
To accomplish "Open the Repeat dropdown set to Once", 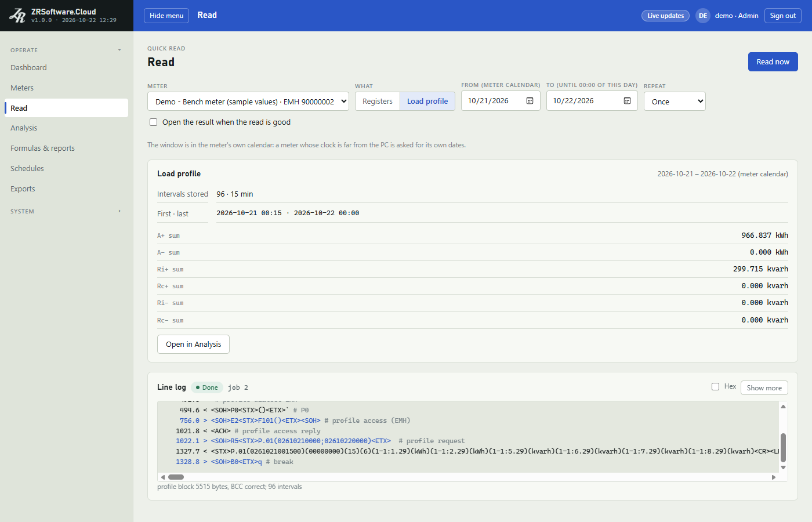I will (675, 101).
